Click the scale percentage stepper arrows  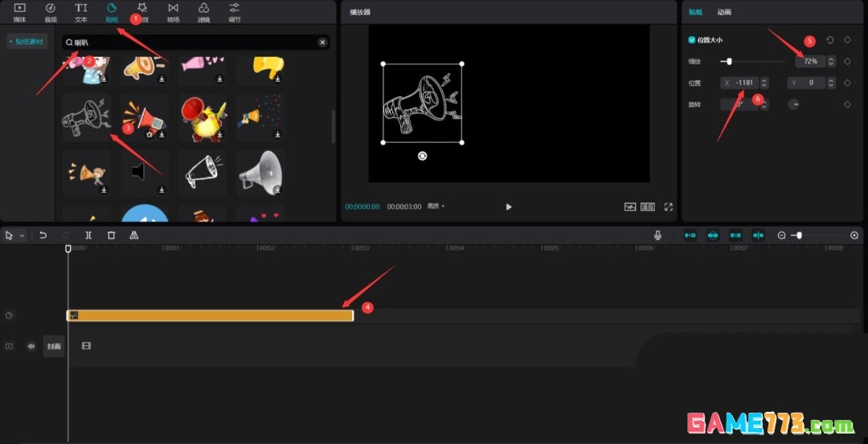[x=830, y=61]
